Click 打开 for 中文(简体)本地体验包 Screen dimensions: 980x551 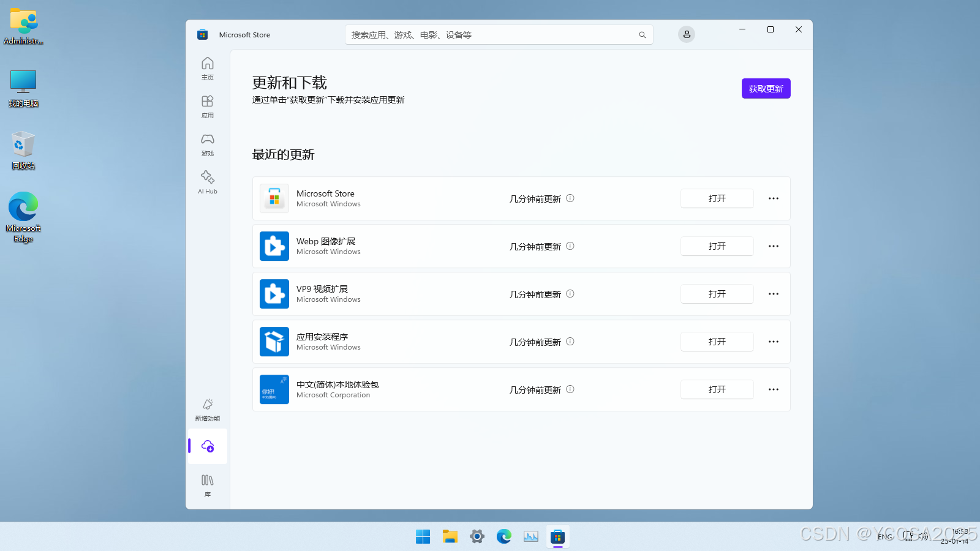point(717,389)
